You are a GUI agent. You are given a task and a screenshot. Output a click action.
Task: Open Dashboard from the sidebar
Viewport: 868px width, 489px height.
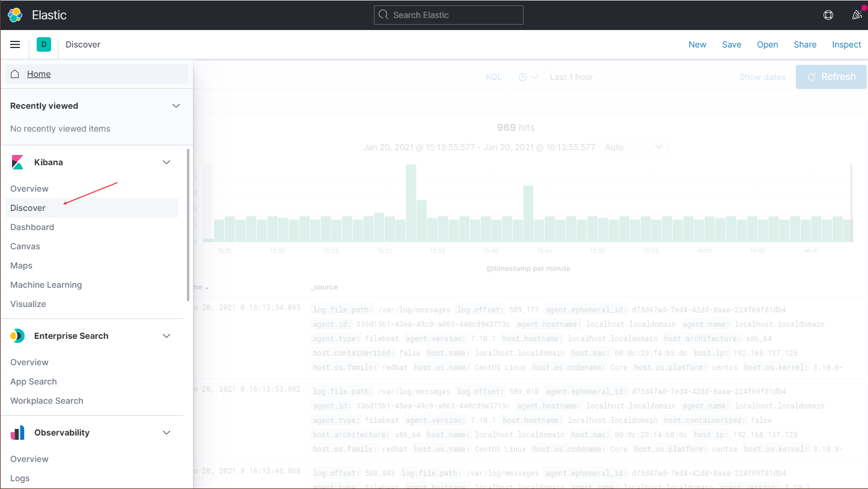tap(32, 227)
